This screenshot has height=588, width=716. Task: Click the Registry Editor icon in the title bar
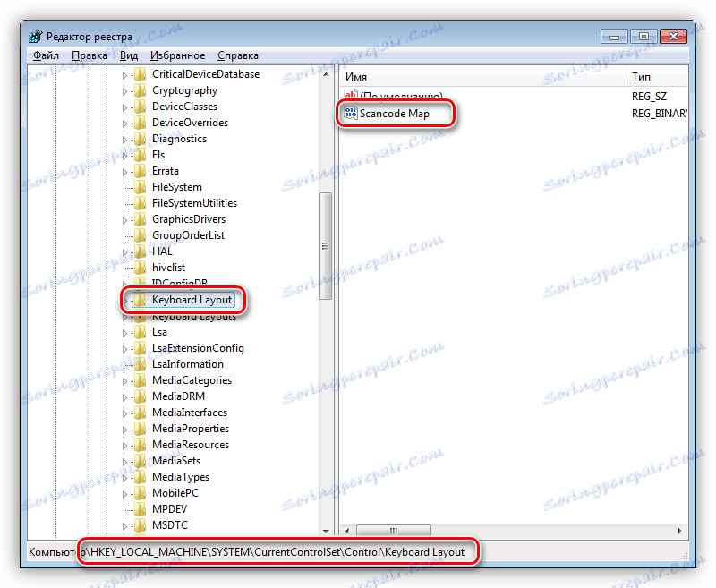[x=34, y=36]
